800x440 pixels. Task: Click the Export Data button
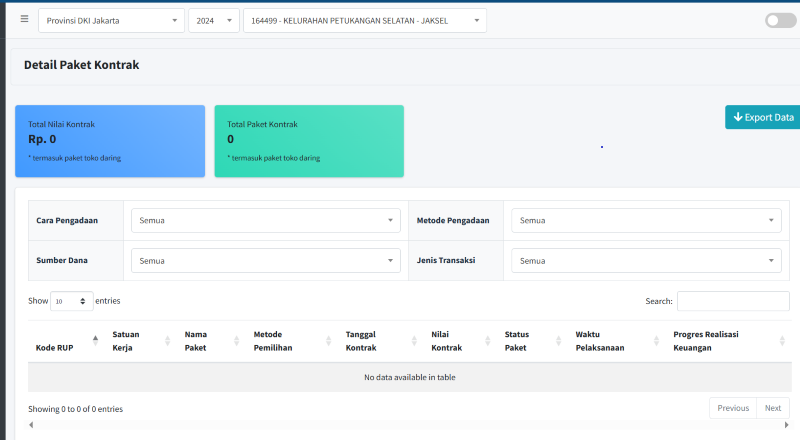763,117
